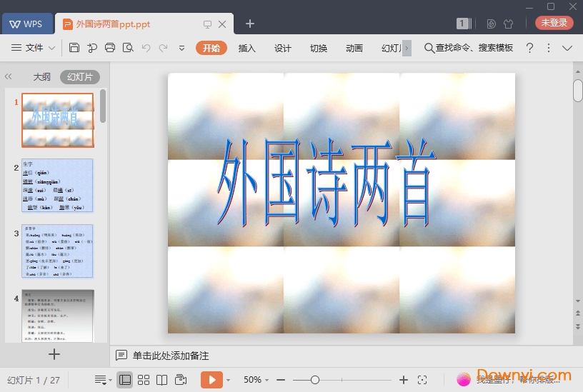Click the Print icon
The width and height of the screenshot is (583, 392).
(x=110, y=48)
